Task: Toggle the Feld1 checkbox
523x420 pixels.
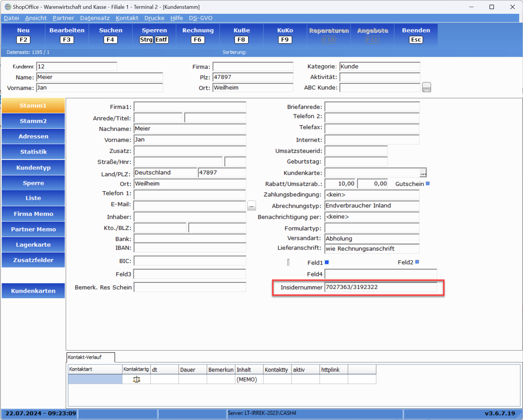Action: pos(327,262)
